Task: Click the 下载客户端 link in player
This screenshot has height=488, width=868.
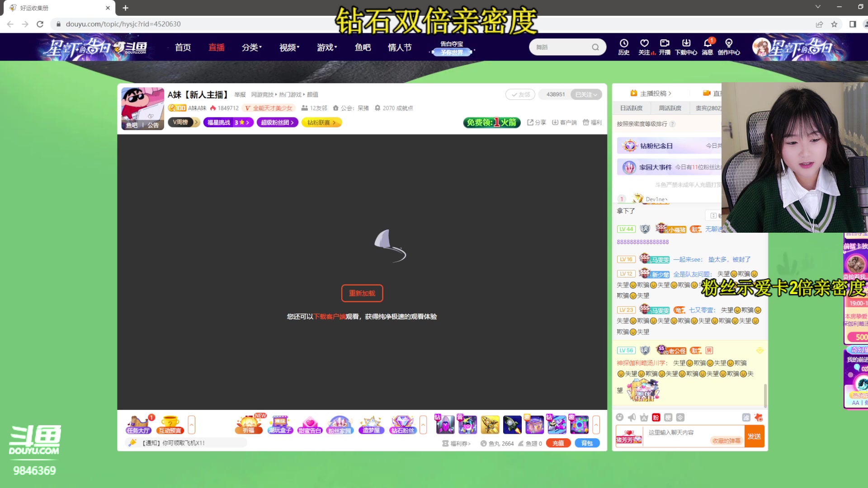Action: click(x=330, y=317)
